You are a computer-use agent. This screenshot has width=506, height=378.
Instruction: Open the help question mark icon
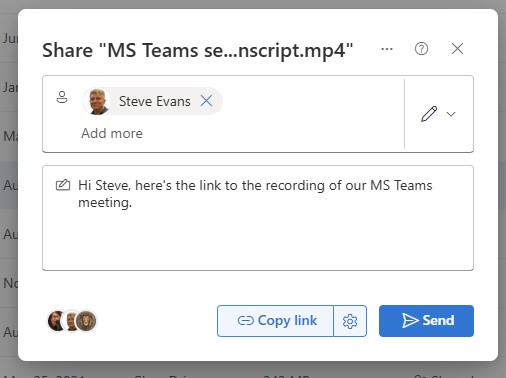click(421, 49)
